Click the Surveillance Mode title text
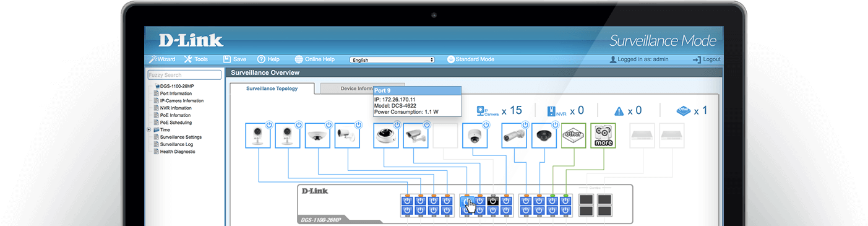868x226 pixels. tap(663, 41)
